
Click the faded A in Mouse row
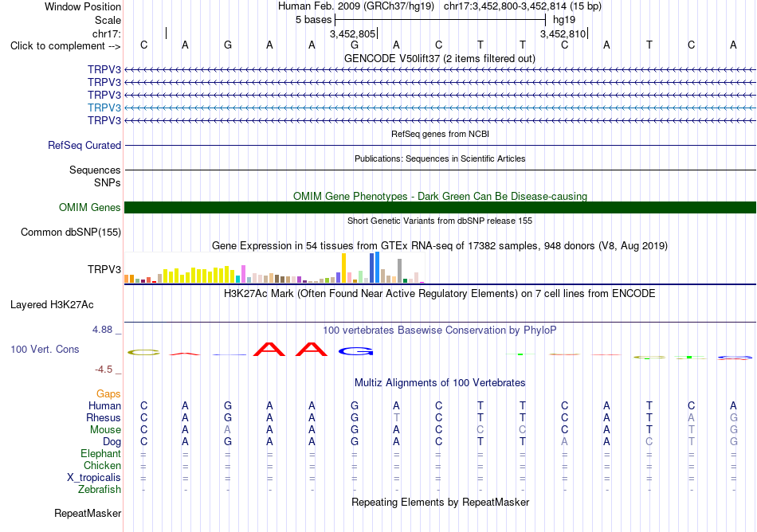pyautogui.click(x=228, y=429)
